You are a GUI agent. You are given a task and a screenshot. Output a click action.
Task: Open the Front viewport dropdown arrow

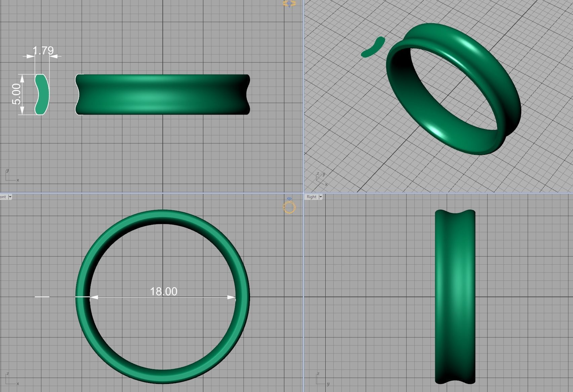tap(10, 197)
